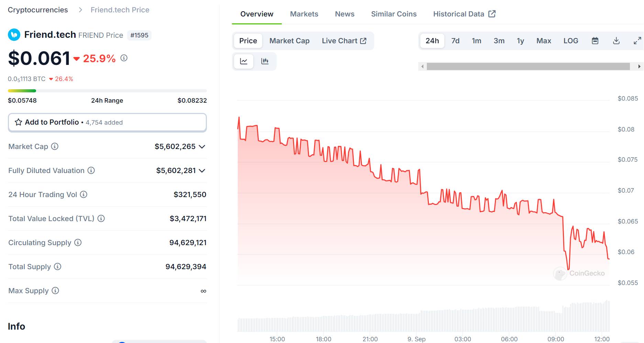Image resolution: width=644 pixels, height=343 pixels.
Task: Show Fully Diluted Valuation info icon
Action: (91, 170)
